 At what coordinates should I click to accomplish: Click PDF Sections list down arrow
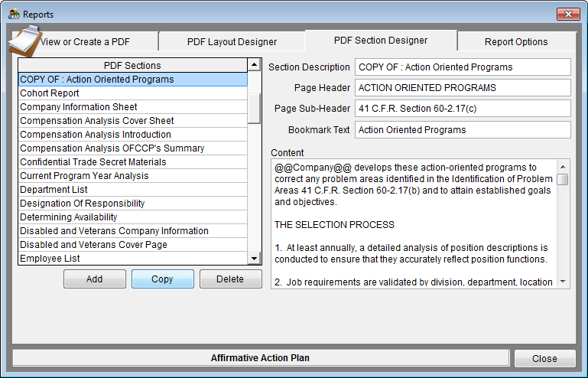tap(255, 259)
